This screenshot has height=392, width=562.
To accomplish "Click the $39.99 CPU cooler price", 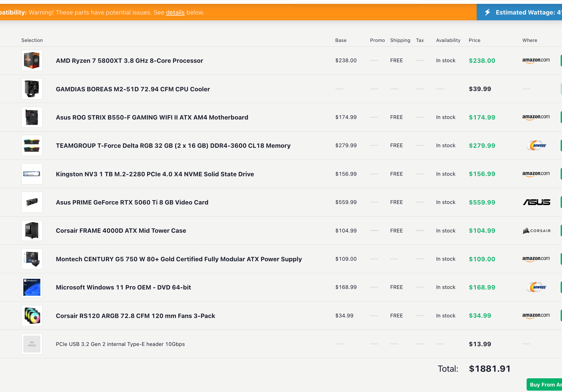I will (x=480, y=89).
